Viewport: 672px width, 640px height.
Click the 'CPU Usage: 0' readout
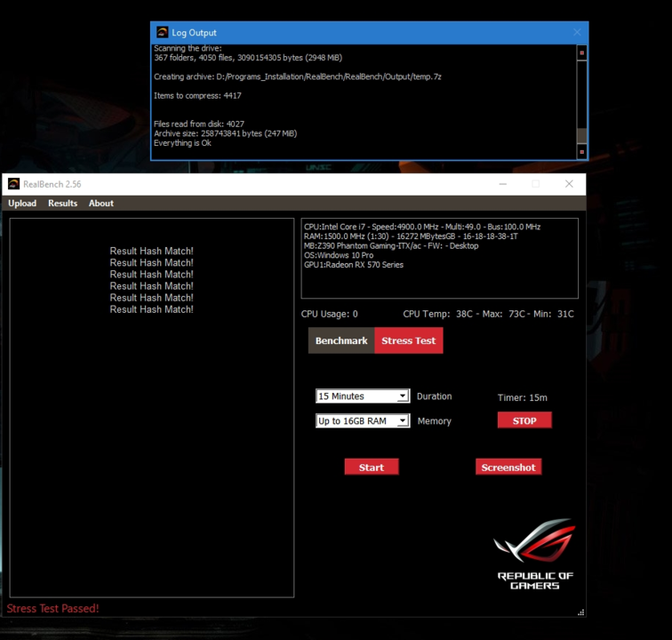click(x=329, y=314)
